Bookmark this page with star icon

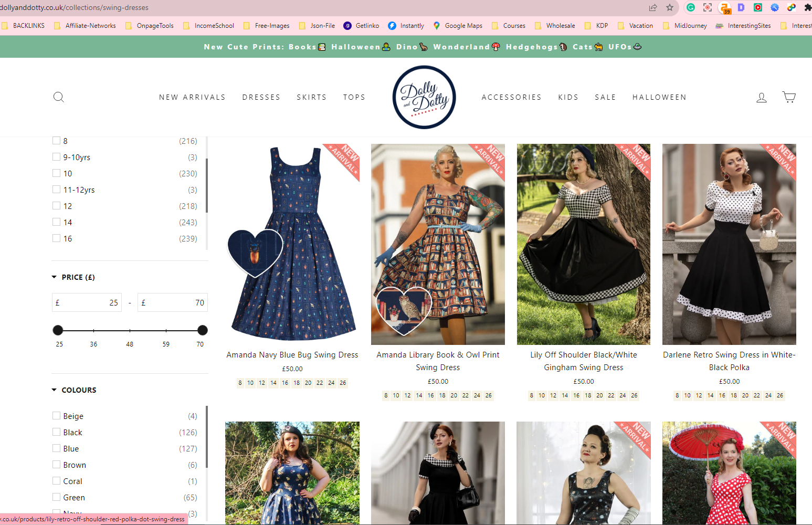click(x=670, y=7)
